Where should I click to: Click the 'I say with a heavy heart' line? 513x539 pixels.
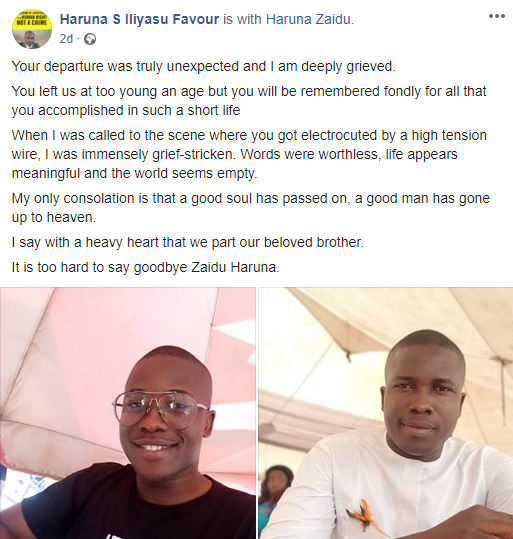[188, 242]
